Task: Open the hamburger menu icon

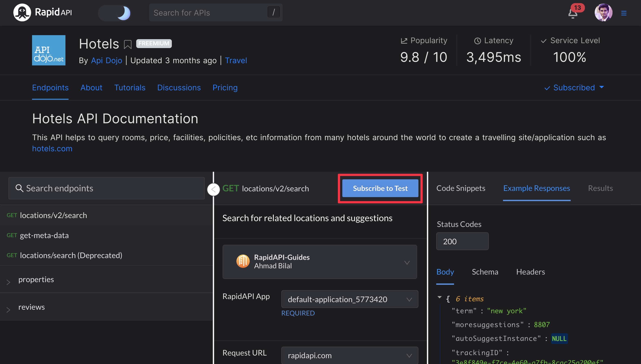Action: point(624,13)
